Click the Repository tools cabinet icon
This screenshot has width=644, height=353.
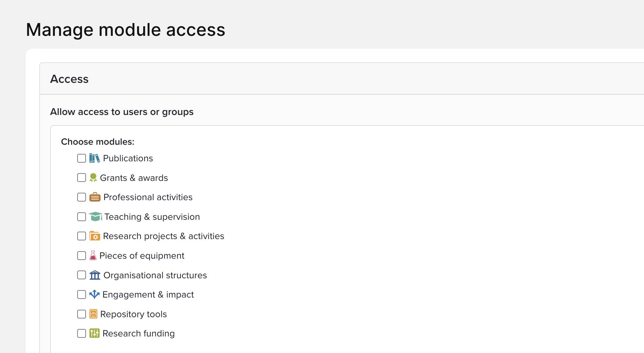[x=93, y=314]
